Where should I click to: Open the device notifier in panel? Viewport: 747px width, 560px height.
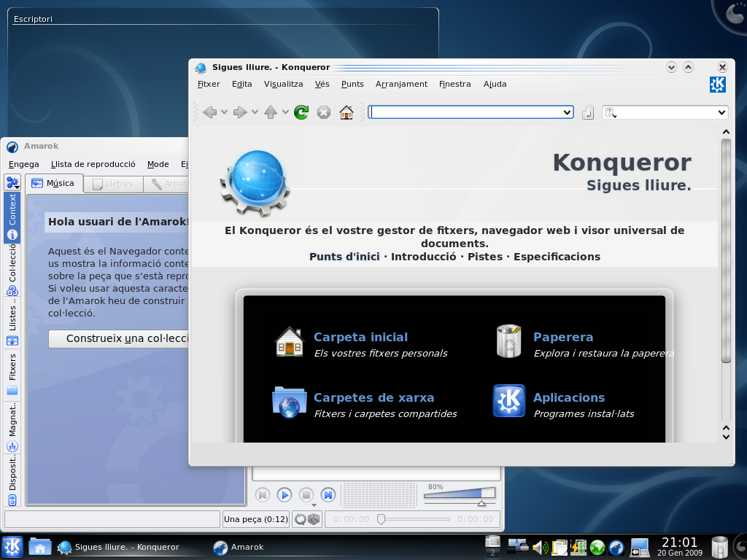click(x=639, y=548)
